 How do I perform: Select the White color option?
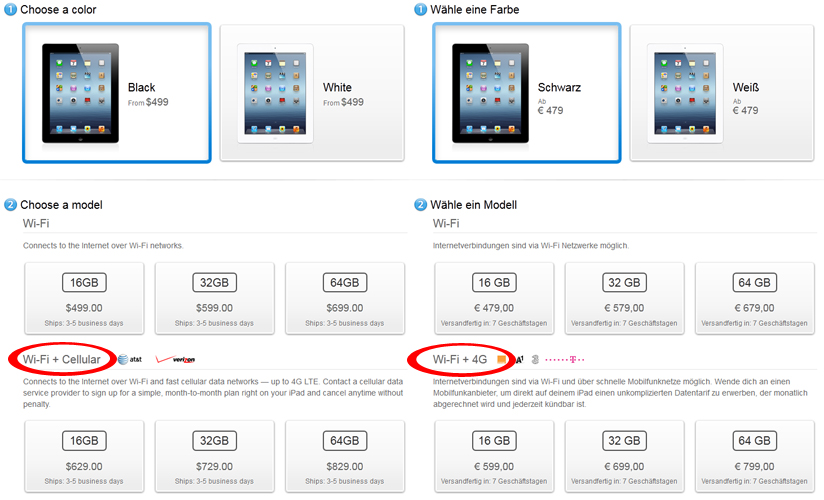coord(312,93)
